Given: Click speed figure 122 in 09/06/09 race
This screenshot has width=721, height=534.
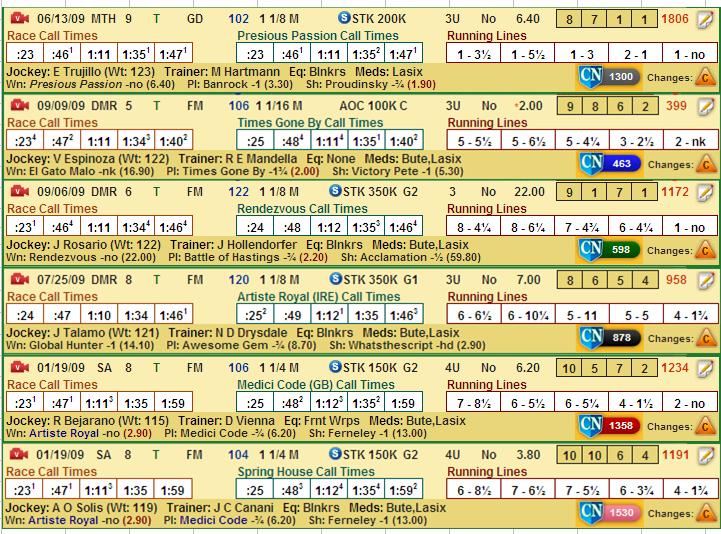Looking at the screenshot, I should 238,192.
